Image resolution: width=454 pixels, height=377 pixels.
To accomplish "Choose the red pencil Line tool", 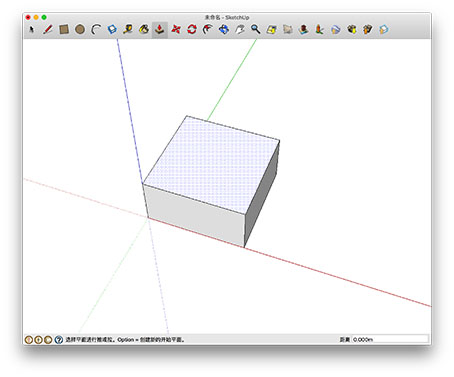I will (48, 29).
